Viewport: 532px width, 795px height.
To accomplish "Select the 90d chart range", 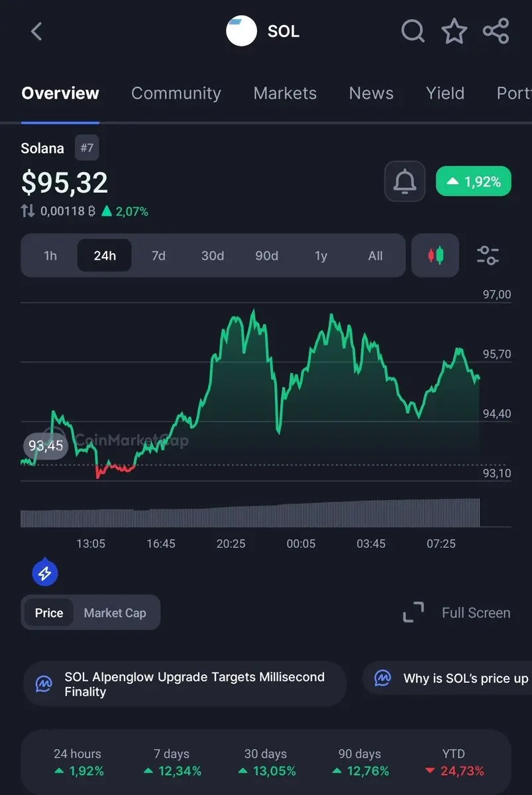I will point(267,256).
